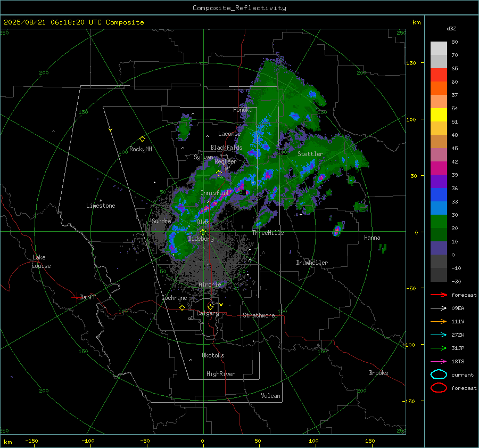
Task: Click the HighRiver city label
Action: (x=221, y=374)
